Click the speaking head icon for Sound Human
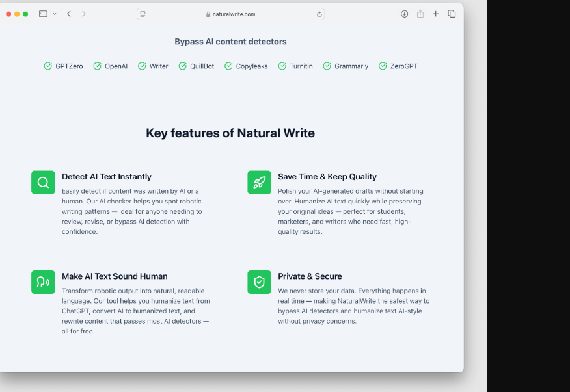 [x=43, y=282]
